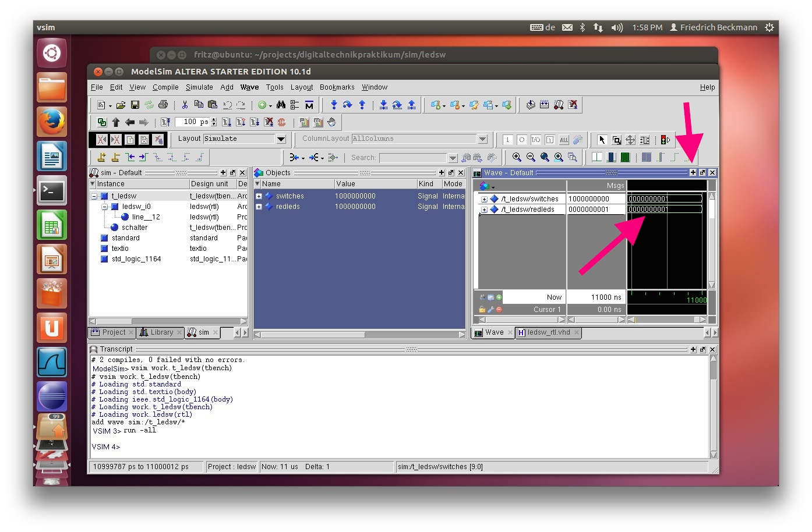812x532 pixels.
Task: Click the Restart simulation icon
Action: pyautogui.click(x=166, y=122)
